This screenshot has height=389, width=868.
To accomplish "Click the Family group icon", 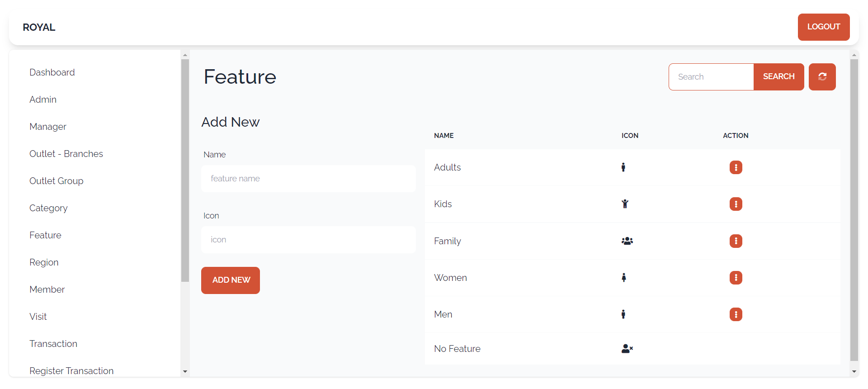I will coord(627,241).
